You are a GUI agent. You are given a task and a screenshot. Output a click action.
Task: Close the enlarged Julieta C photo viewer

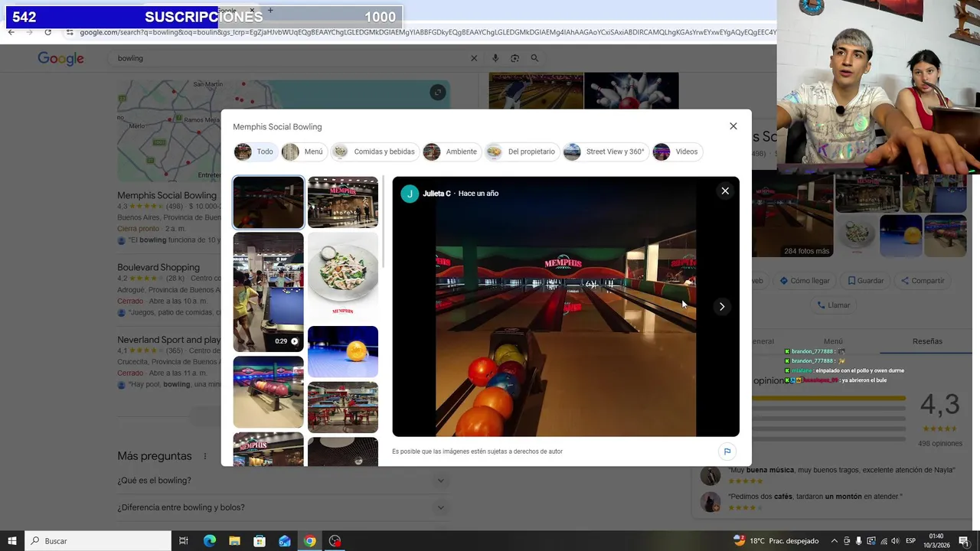pos(725,191)
